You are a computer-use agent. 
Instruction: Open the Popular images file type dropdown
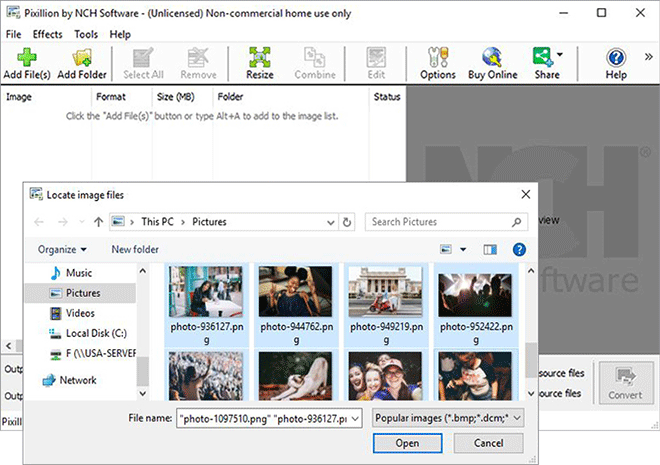click(x=447, y=417)
